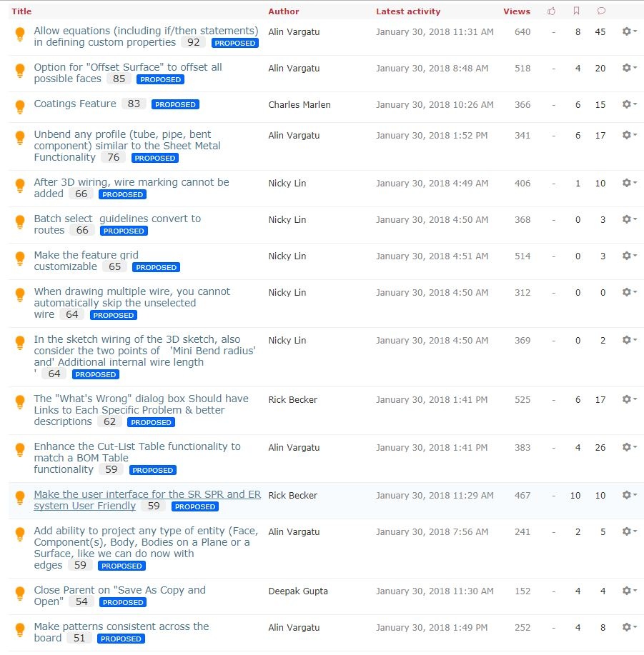
Task: Click lightbulb icon beside 'Close Parent' idea
Action: (x=19, y=593)
